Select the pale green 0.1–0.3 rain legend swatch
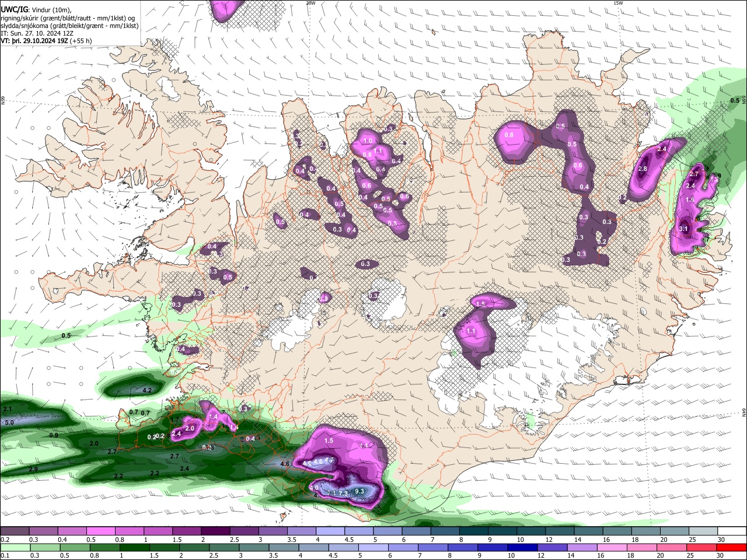The height and width of the screenshot is (560, 747). pos(15,547)
